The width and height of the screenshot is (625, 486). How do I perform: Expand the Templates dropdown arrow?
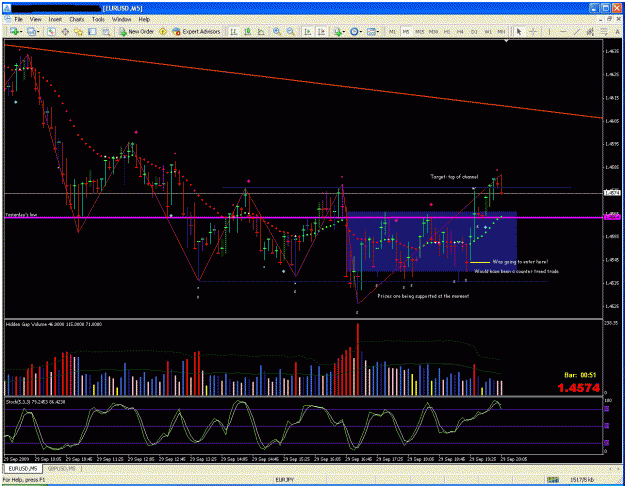(x=377, y=32)
